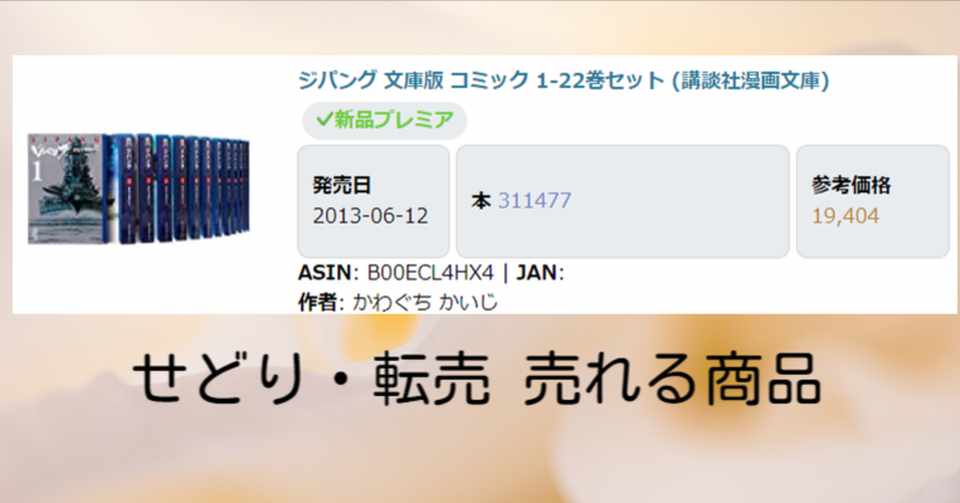The width and height of the screenshot is (960, 503).
Task: Click the green checkmark in 新品プレミア badge
Action: 324,119
